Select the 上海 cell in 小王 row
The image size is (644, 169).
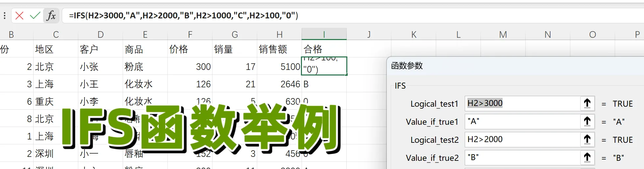[56, 84]
